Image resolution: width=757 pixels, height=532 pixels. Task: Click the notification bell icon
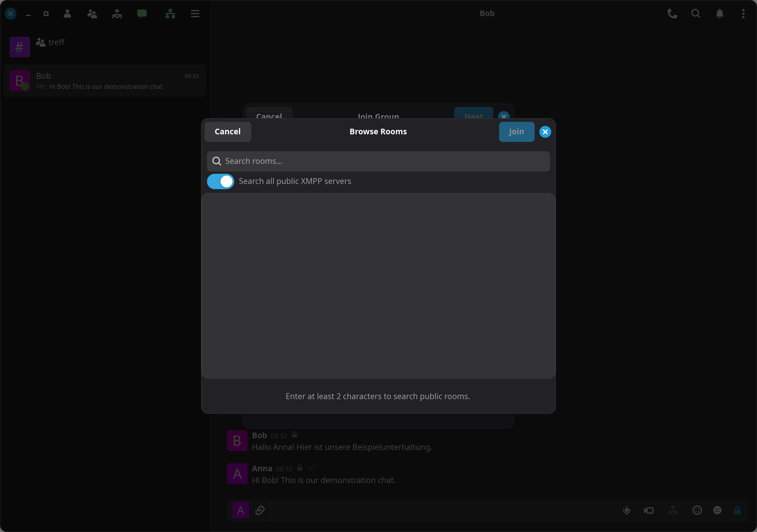pyautogui.click(x=720, y=14)
